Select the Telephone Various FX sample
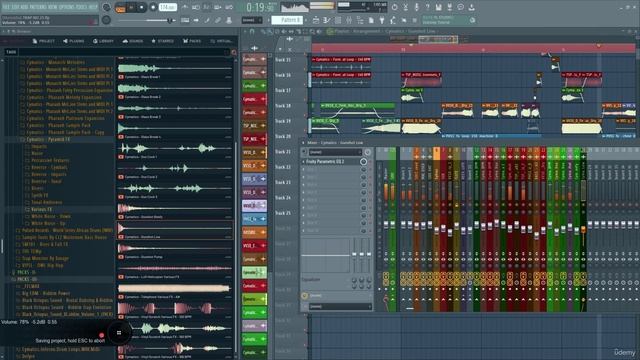The height and width of the screenshot is (360, 640). click(x=175, y=290)
